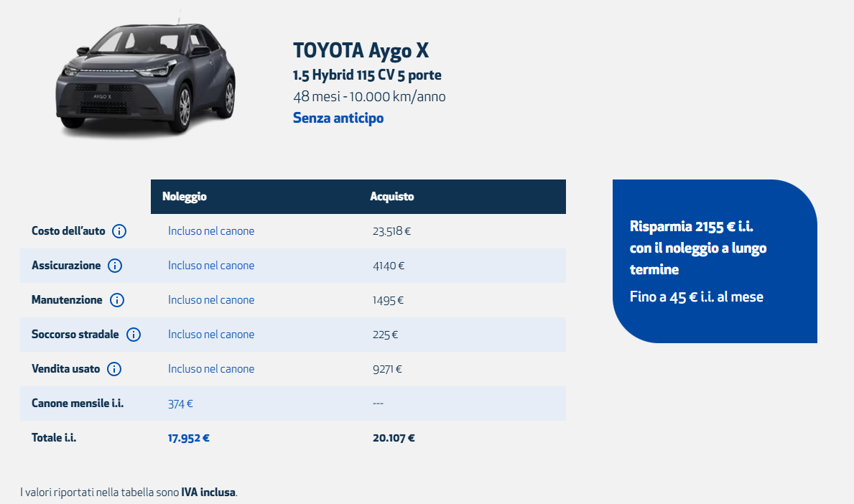The image size is (854, 504).
Task: Click the 20.107 € purchase total
Action: tap(394, 438)
